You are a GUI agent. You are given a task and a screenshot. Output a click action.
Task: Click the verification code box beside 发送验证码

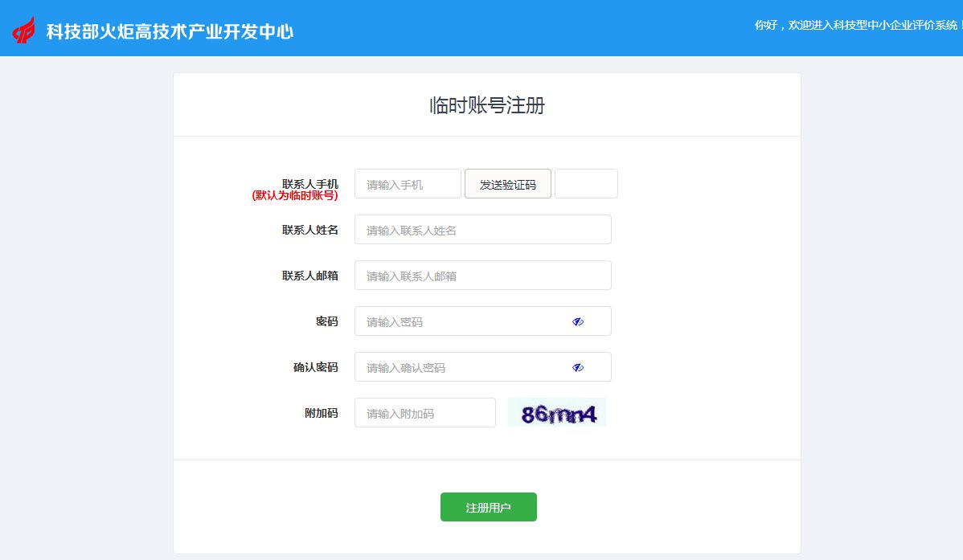(586, 183)
